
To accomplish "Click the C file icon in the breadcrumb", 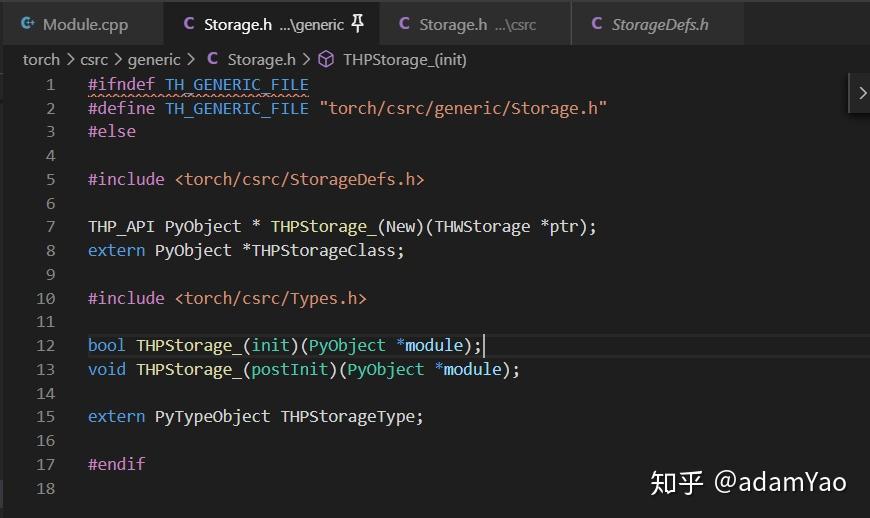I will pyautogui.click(x=212, y=59).
